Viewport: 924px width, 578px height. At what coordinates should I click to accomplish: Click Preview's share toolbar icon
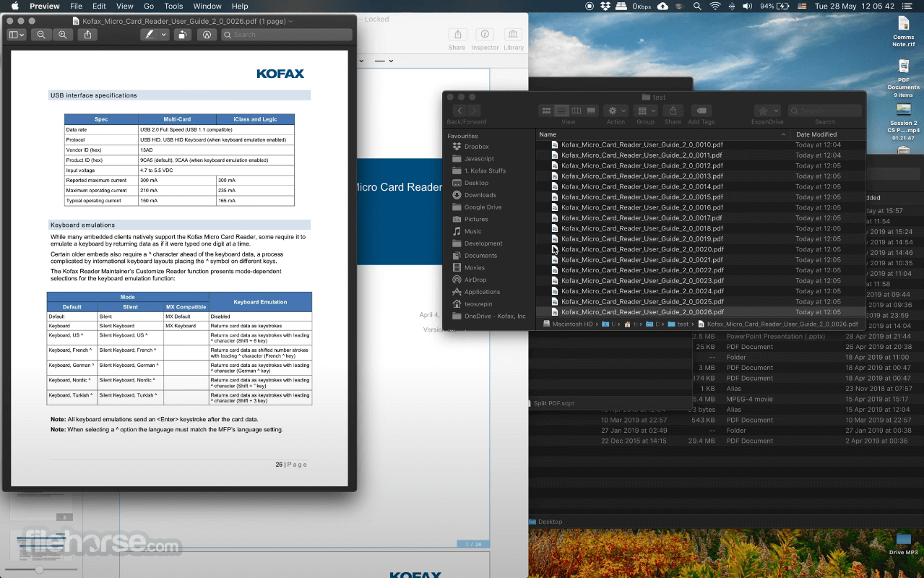pos(87,35)
